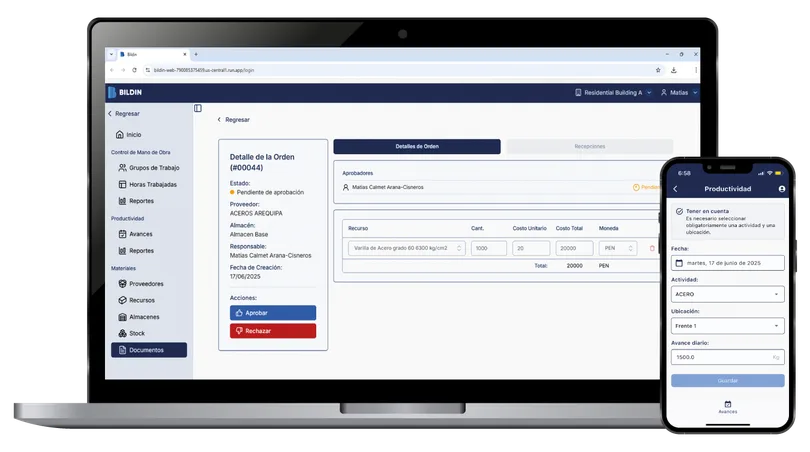The width and height of the screenshot is (810, 452).
Task: Close the Bildin browser tab
Action: 185,54
